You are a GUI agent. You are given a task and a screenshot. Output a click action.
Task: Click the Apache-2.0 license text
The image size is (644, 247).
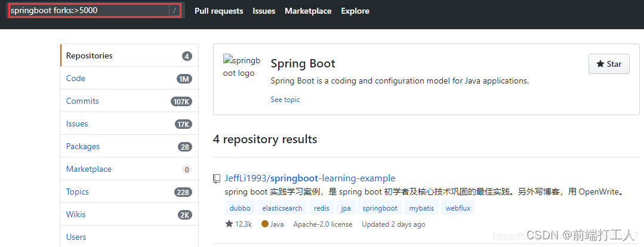pyautogui.click(x=323, y=224)
